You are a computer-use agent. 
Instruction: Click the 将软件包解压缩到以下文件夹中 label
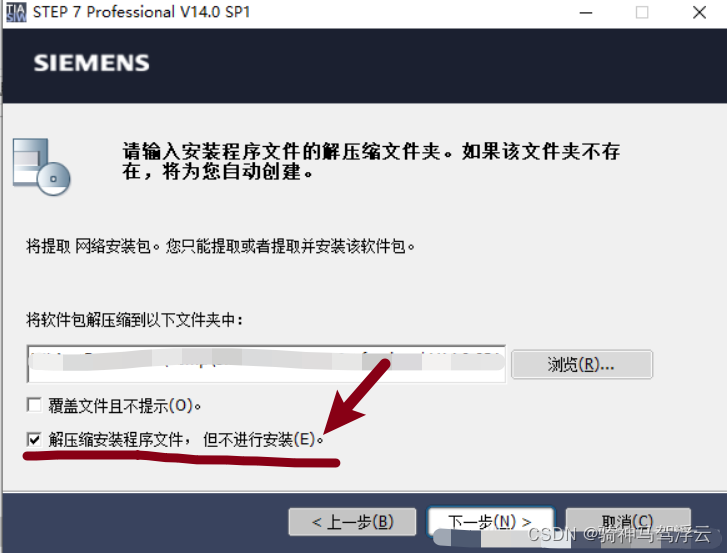tap(134, 320)
